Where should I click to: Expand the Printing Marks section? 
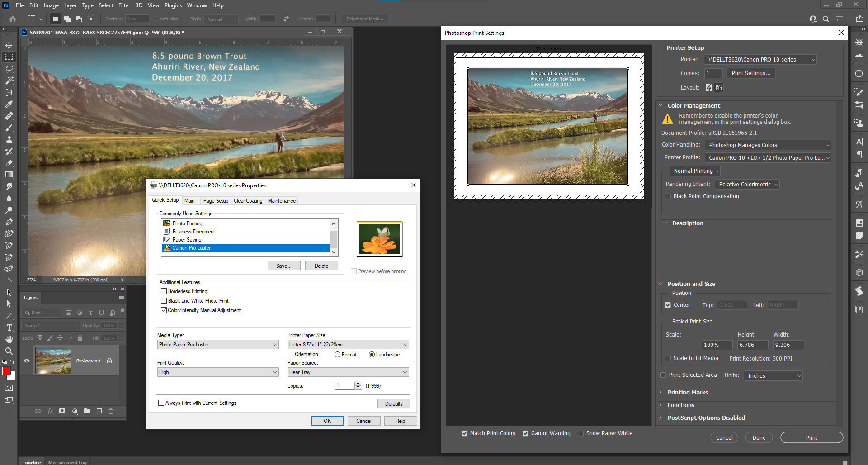(x=688, y=392)
